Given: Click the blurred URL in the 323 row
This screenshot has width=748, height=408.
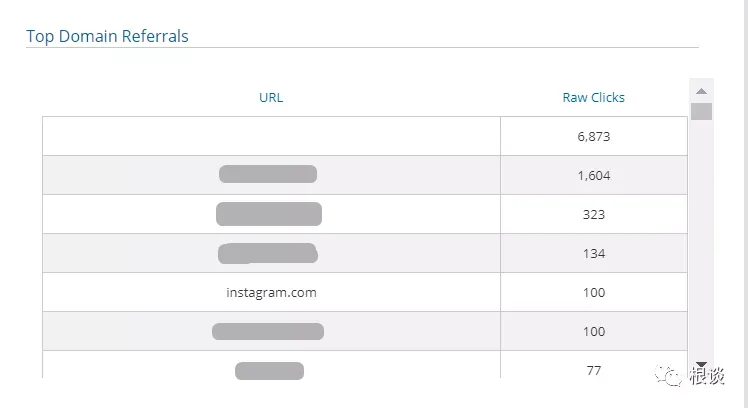Looking at the screenshot, I should coord(269,214).
